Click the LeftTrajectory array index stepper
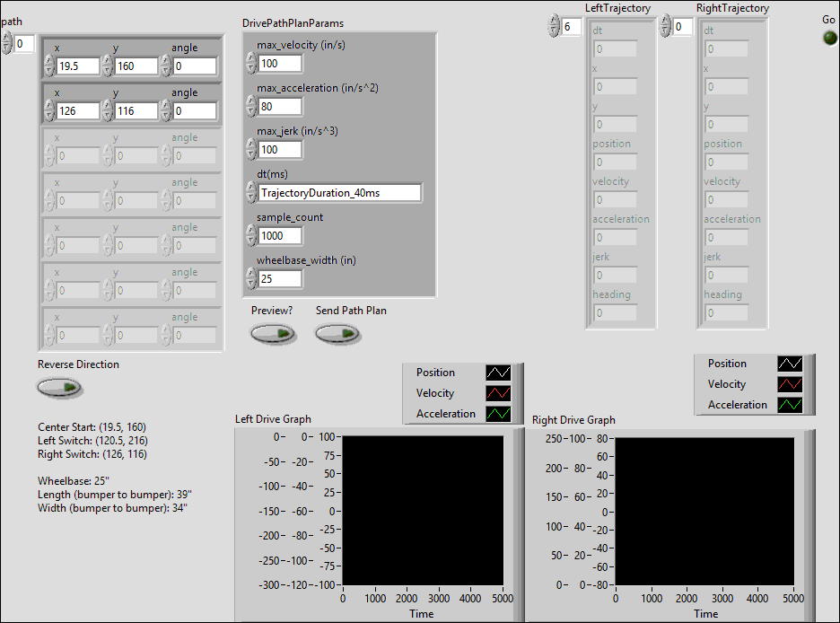This screenshot has height=623, width=840. pyautogui.click(x=554, y=27)
